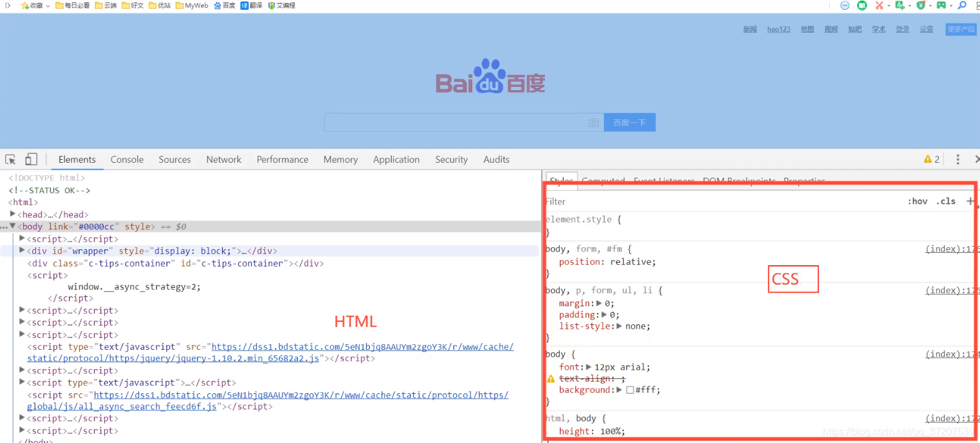Screen dimensions: 980x443
Task: Open the hao123 link
Action: (779, 29)
